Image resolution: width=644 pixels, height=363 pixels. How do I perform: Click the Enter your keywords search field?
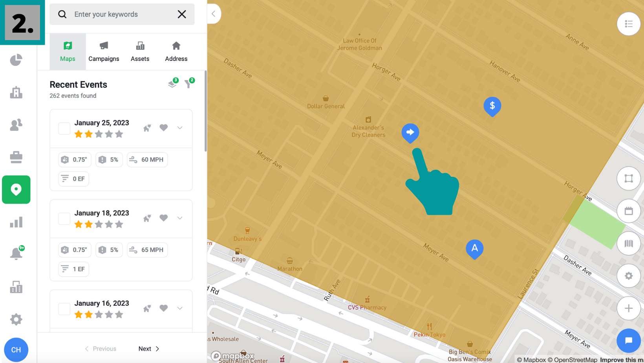[122, 14]
